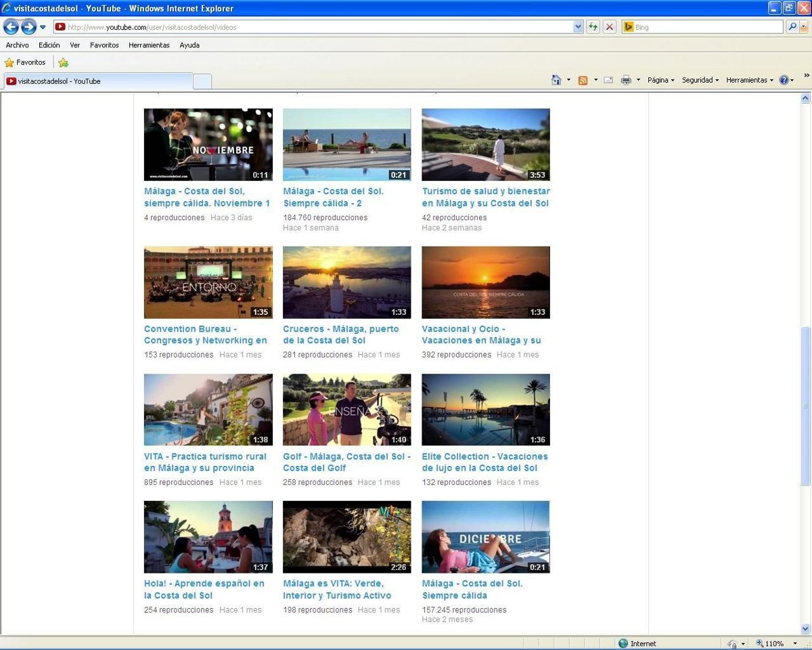Click the Add to Favorites bar star icon
The image size is (812, 650).
pos(63,62)
